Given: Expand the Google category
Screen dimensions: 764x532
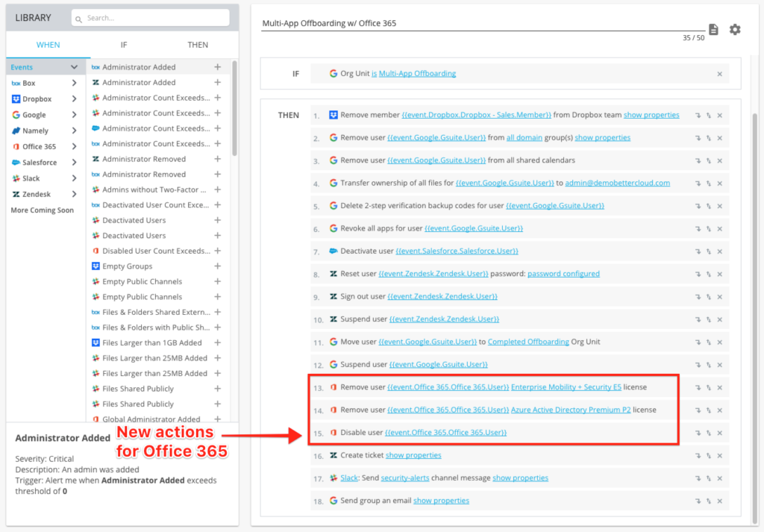Looking at the screenshot, I should (74, 115).
